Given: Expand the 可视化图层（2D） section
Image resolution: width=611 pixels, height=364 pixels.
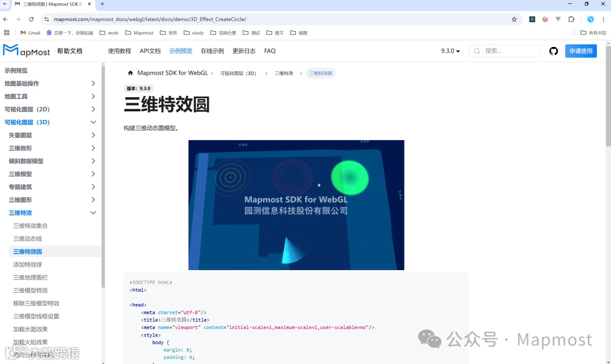Looking at the screenshot, I should tap(93, 109).
